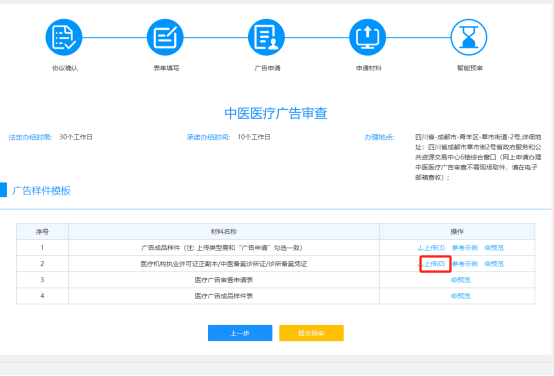This screenshot has width=554, height=376.
Task: Click the 广告样件模板 section heading
Action: (x=41, y=190)
